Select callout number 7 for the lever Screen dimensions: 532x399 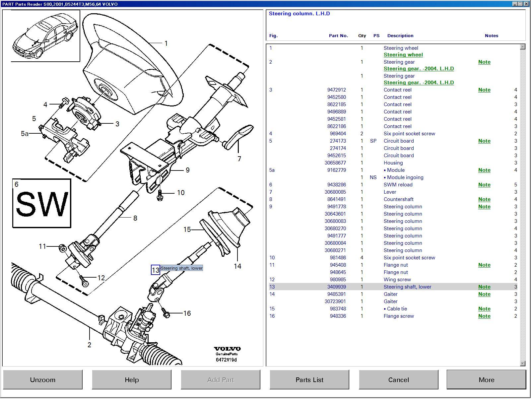(x=239, y=159)
